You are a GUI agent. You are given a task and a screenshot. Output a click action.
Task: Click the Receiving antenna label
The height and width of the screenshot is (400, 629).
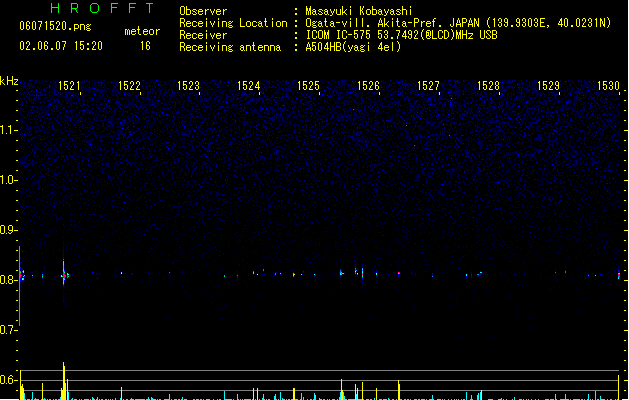230,47
